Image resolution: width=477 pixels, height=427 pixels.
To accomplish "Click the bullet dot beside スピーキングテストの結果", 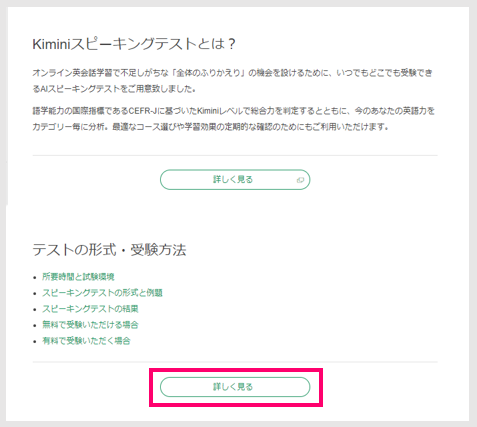I will point(35,309).
